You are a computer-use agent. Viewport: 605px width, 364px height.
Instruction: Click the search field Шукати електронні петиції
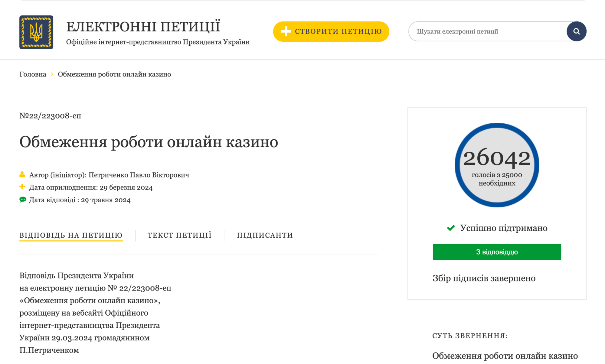pos(484,31)
